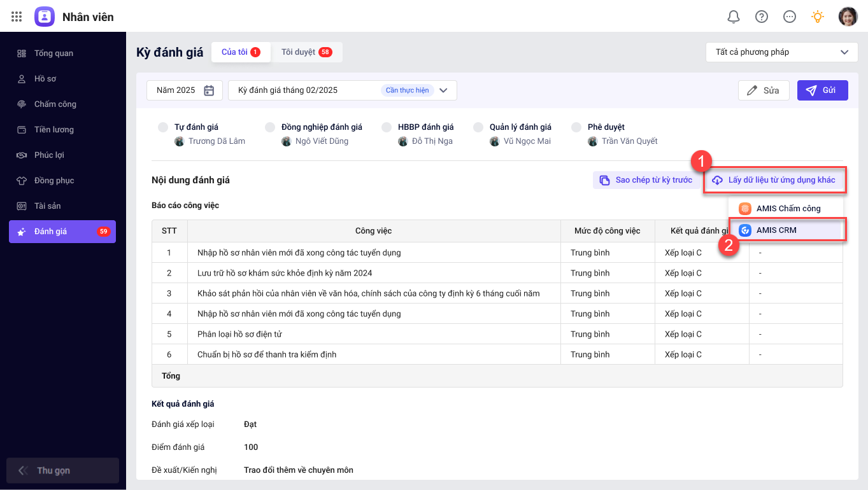This screenshot has height=490, width=868.
Task: Select the Tự đánh giá step circle
Action: 163,127
